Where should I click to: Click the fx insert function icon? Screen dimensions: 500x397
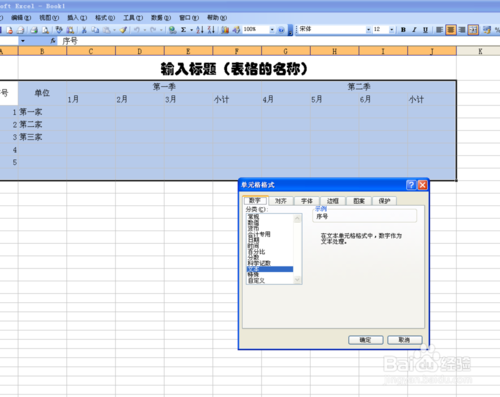[53, 41]
